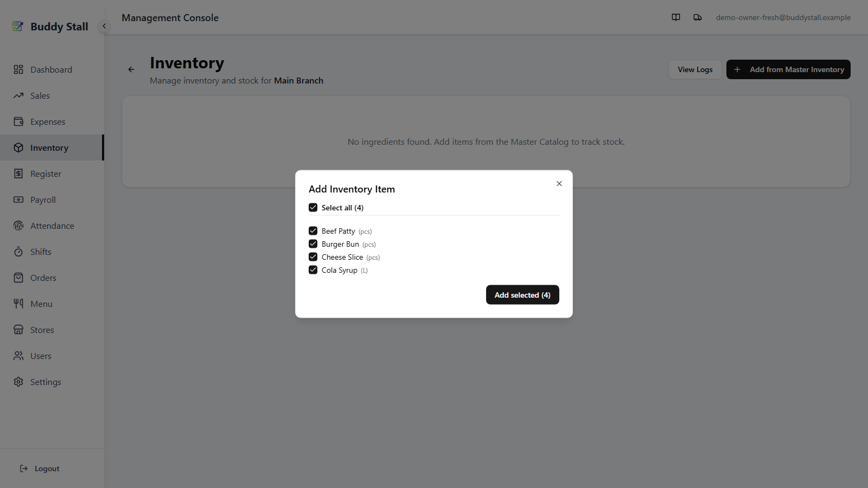Viewport: 868px width, 488px height.
Task: Click the Shifts timer icon
Action: (x=18, y=252)
